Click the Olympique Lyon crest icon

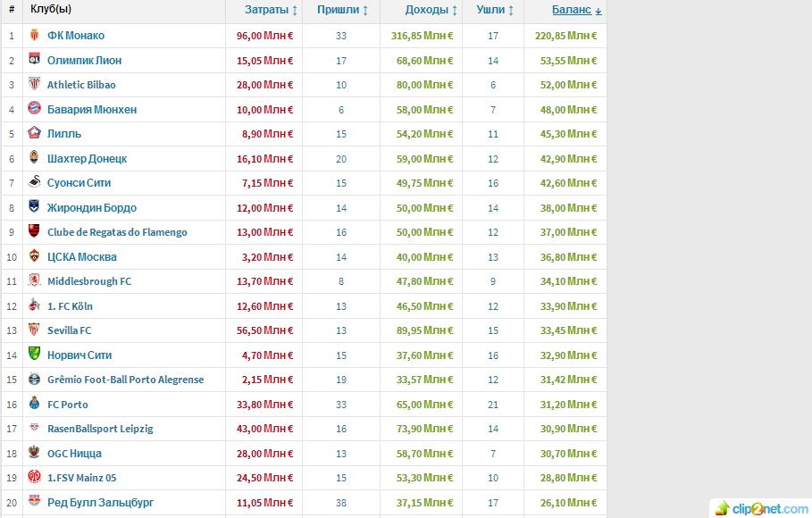34,59
